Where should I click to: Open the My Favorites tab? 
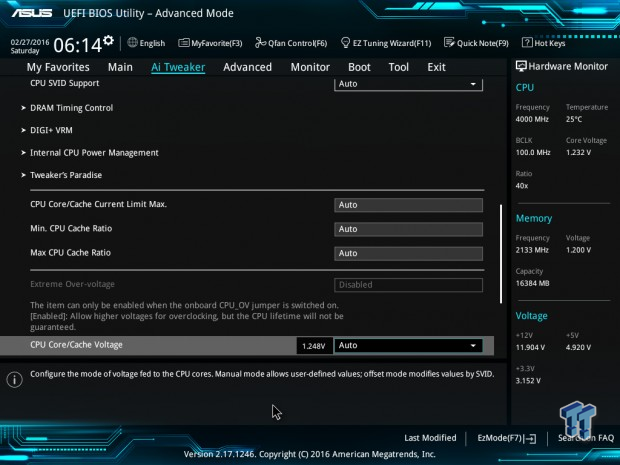[58, 67]
